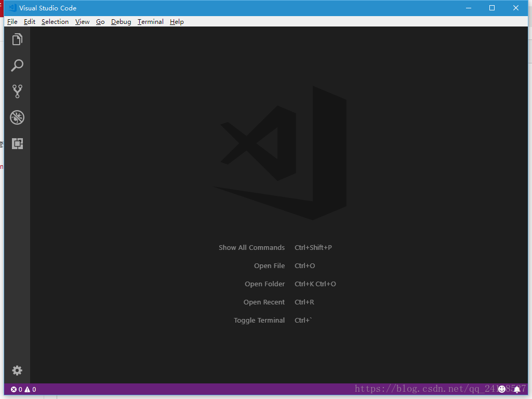Click the VS Code logo in title bar

(12, 8)
